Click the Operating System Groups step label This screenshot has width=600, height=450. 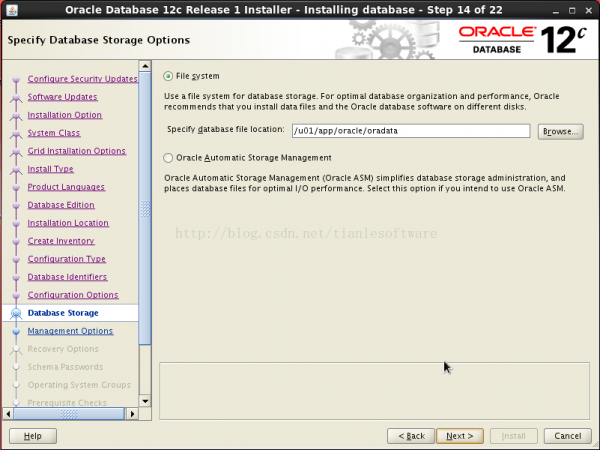point(79,385)
